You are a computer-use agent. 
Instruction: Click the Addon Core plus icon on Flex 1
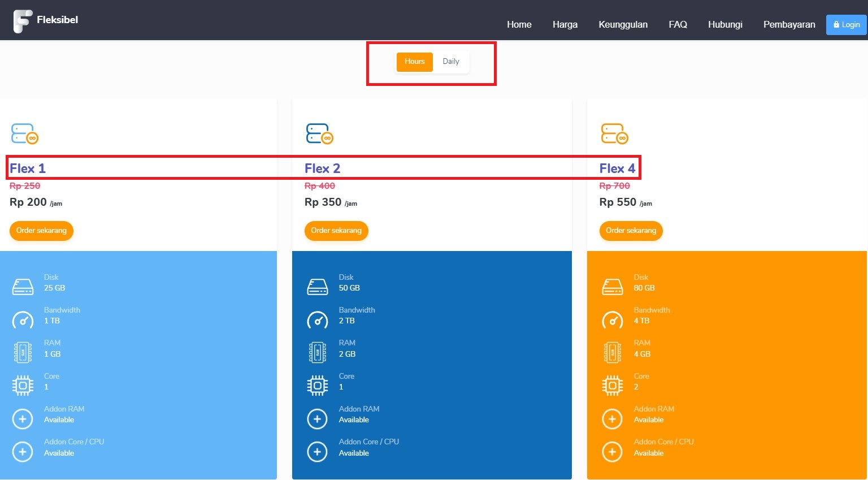(x=23, y=451)
